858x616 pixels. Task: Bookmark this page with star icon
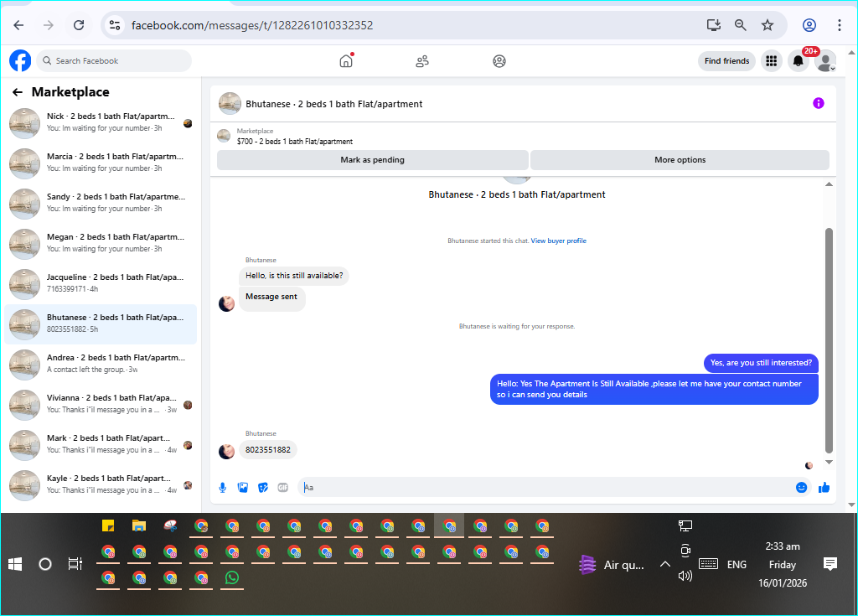pos(768,25)
